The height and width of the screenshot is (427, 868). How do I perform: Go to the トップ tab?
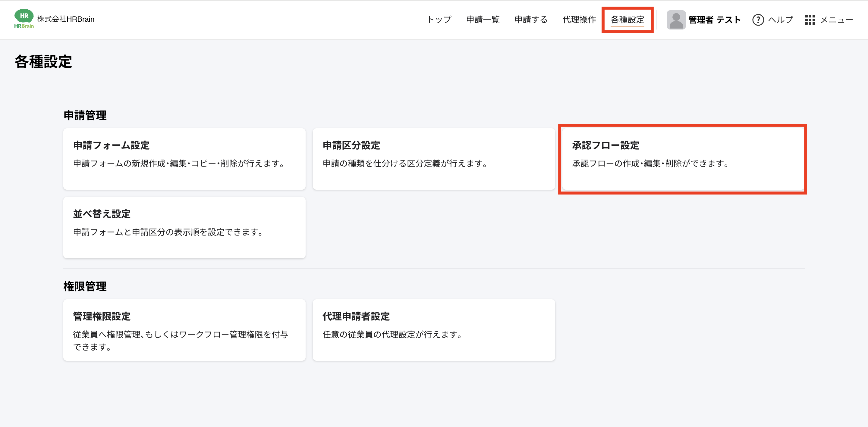click(x=439, y=20)
